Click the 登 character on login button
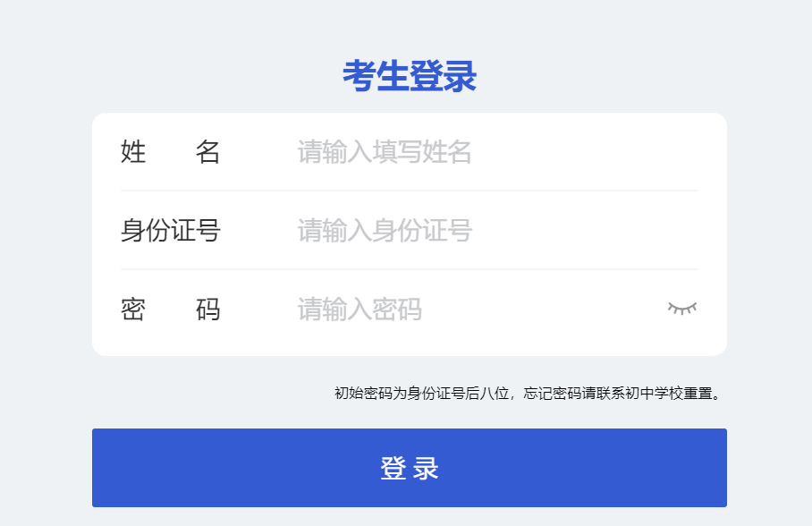The image size is (812, 526). click(x=393, y=469)
